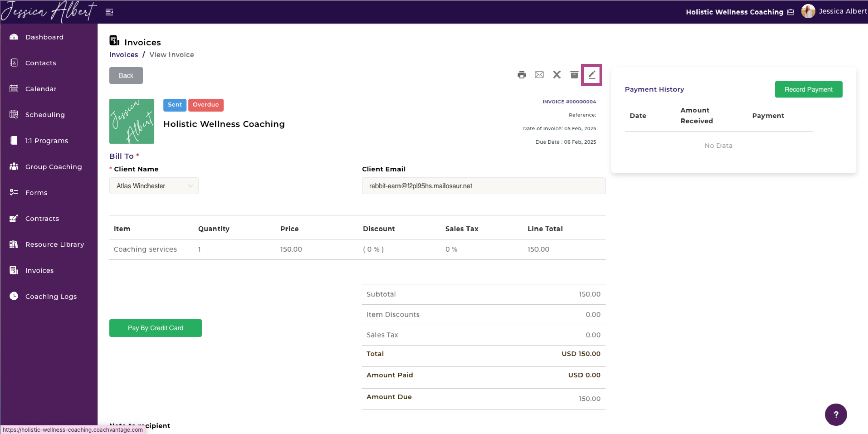Click the Date of Invoice: 05 Feb, 2025 text
Viewport: 868px width, 434px height.
pos(559,128)
